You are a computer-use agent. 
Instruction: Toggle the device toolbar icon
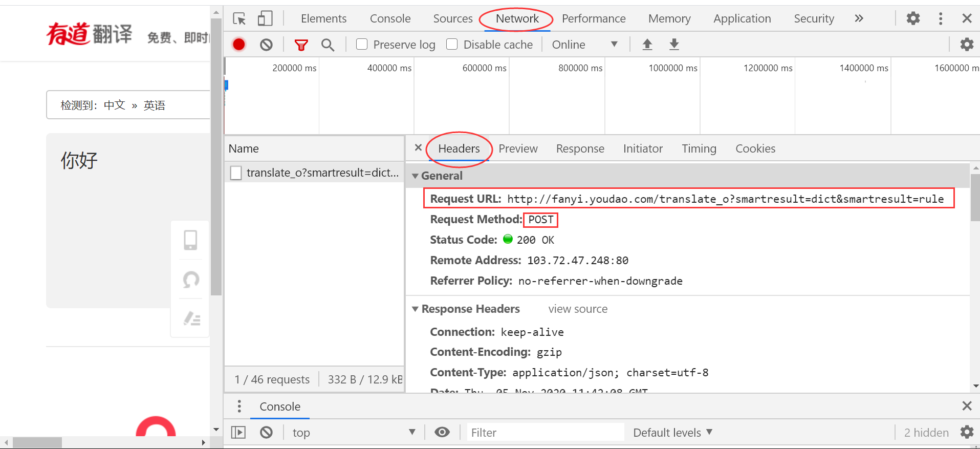point(265,19)
